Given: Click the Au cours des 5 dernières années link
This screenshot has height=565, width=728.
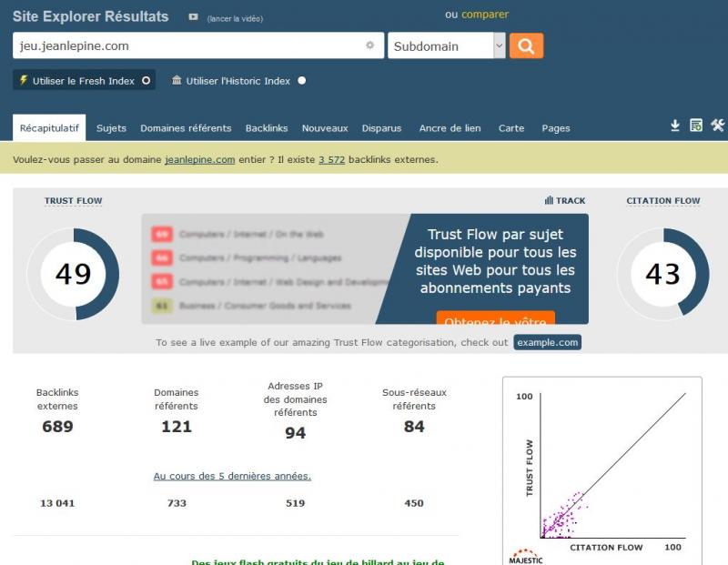Looking at the screenshot, I should point(232,476).
